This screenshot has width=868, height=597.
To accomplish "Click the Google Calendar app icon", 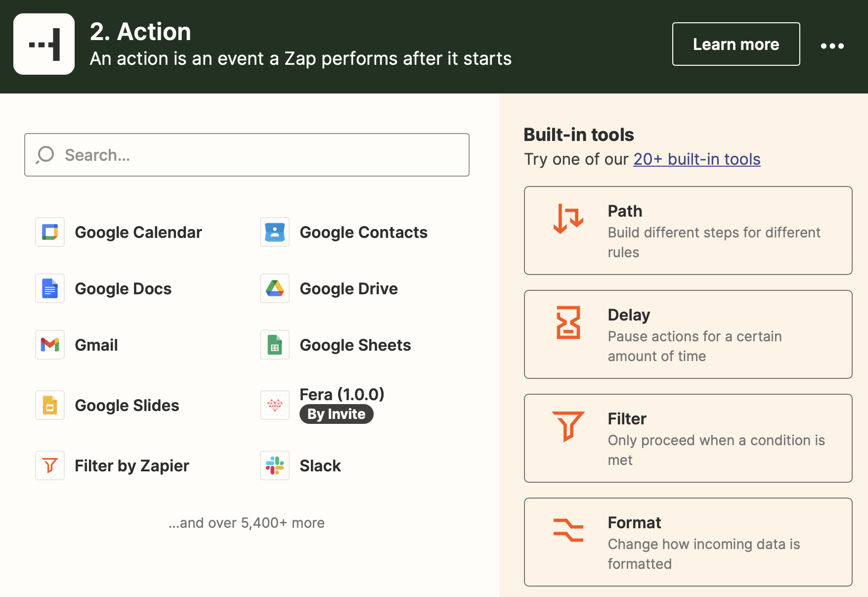I will pyautogui.click(x=50, y=232).
